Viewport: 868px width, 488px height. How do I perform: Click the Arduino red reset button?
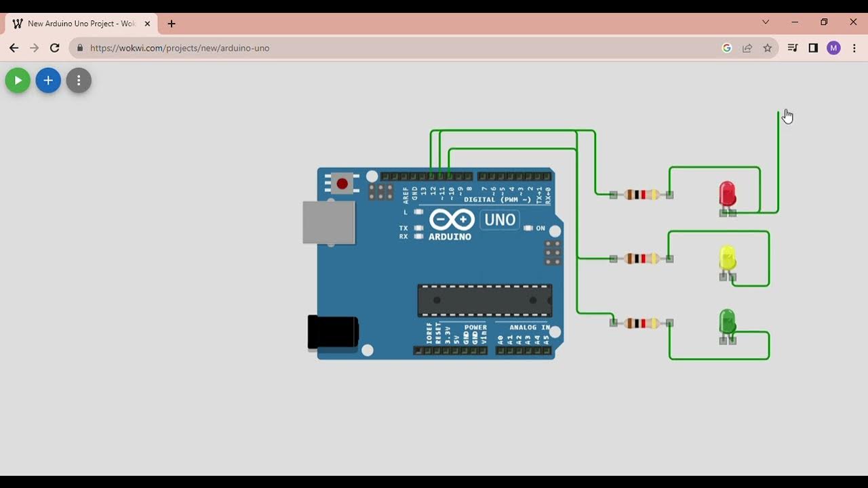[342, 184]
